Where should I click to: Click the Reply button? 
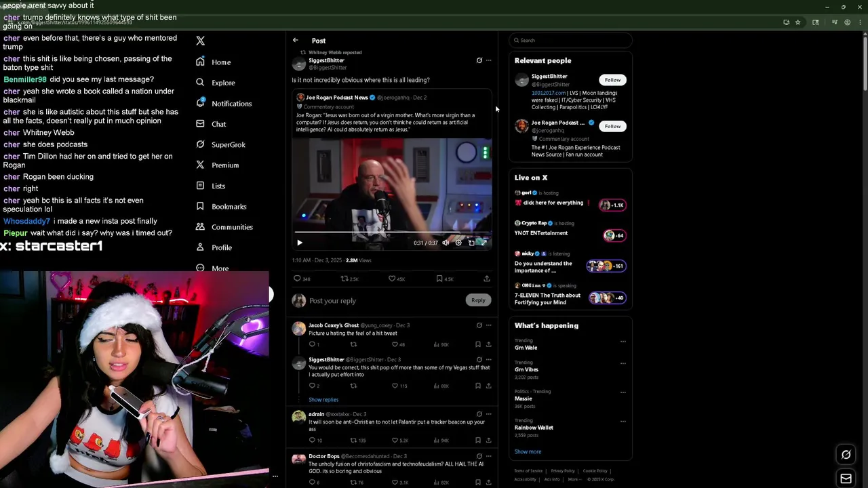click(x=478, y=300)
